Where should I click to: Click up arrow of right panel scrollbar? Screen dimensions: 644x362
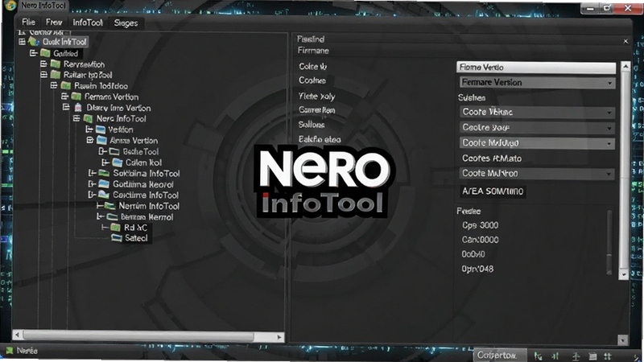(625, 66)
